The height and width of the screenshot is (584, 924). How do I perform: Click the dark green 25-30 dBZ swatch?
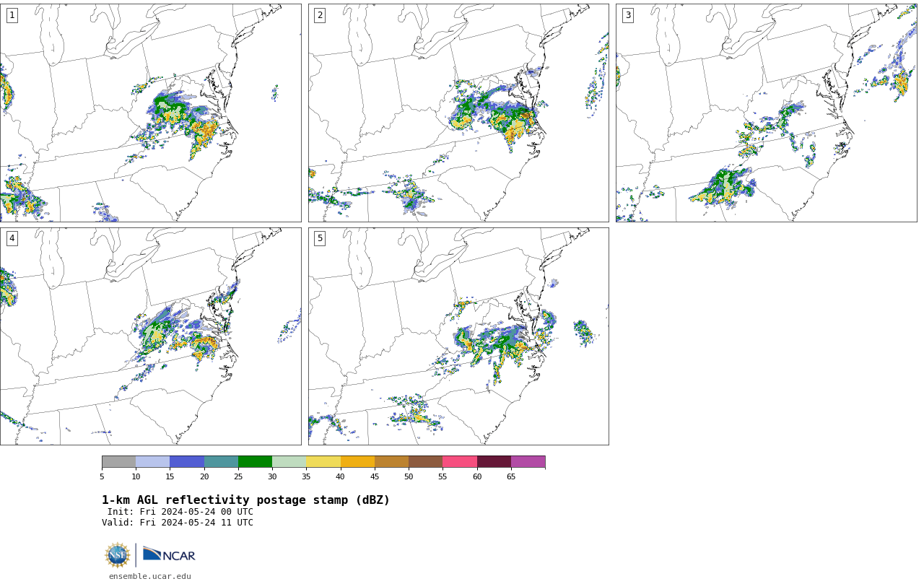255,462
